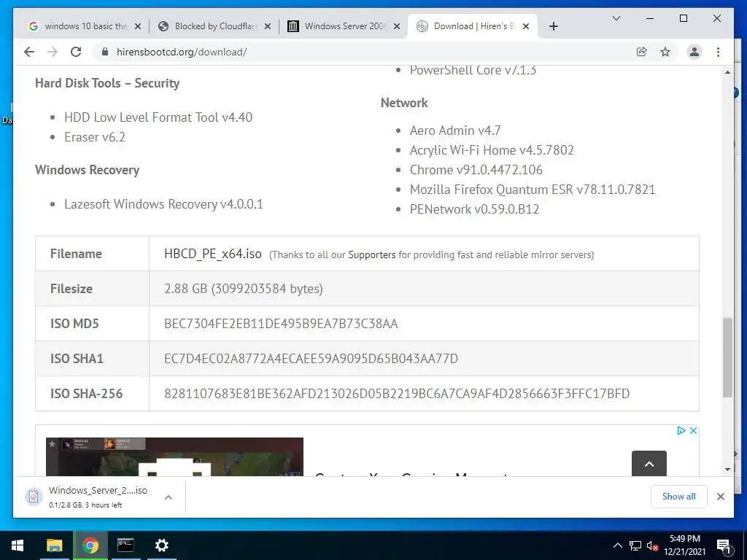
Task: Click Lazesoft Windows Recovery entry
Action: [163, 204]
